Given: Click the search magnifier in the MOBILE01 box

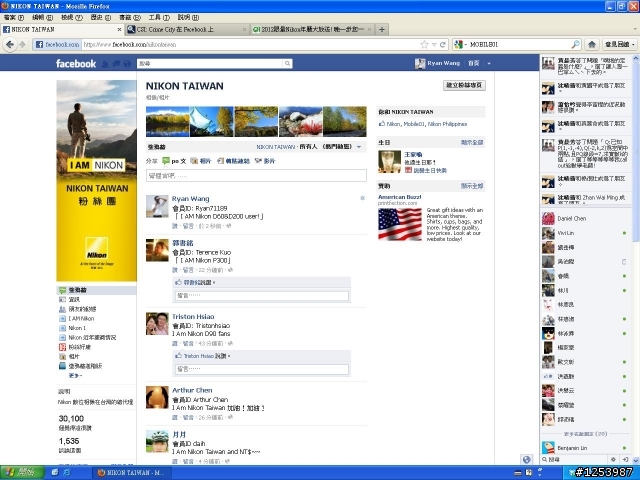Looking at the screenshot, I should click(x=575, y=44).
